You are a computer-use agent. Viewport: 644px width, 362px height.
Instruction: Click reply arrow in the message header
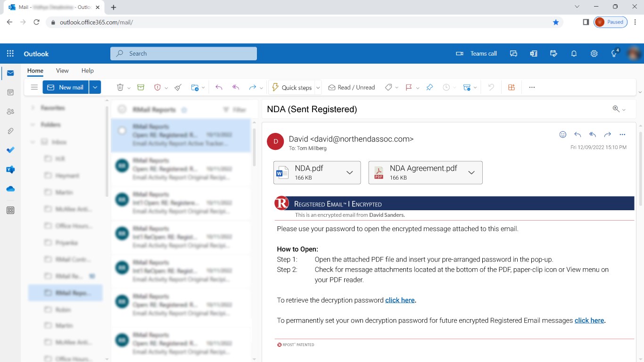[x=578, y=134]
